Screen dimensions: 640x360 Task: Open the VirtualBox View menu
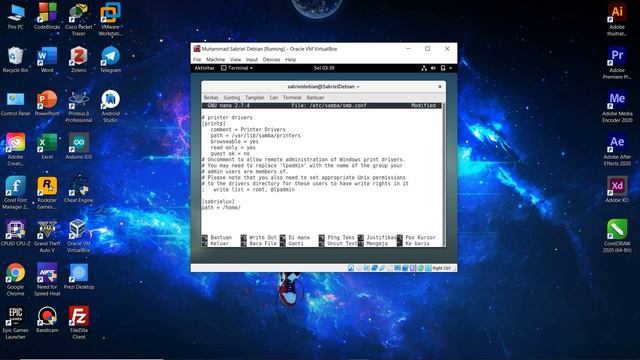(236, 60)
